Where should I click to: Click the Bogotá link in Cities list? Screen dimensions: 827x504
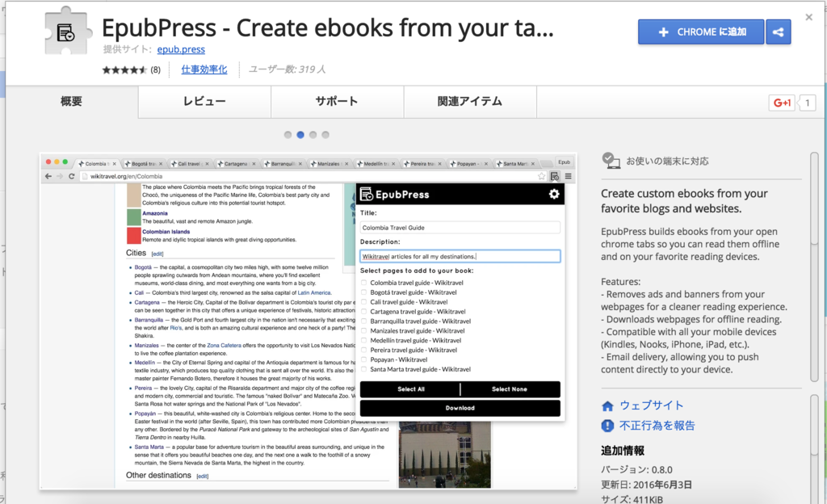[143, 267]
